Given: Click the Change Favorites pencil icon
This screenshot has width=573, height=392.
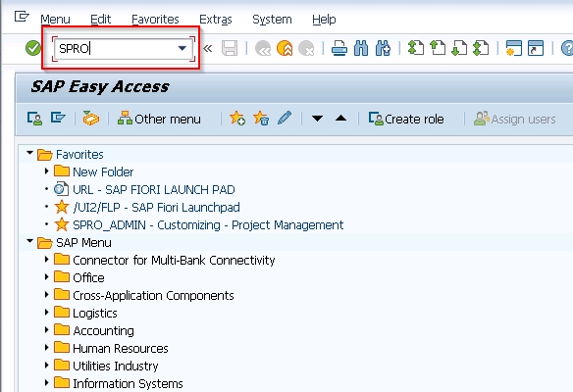Looking at the screenshot, I should click(x=285, y=119).
